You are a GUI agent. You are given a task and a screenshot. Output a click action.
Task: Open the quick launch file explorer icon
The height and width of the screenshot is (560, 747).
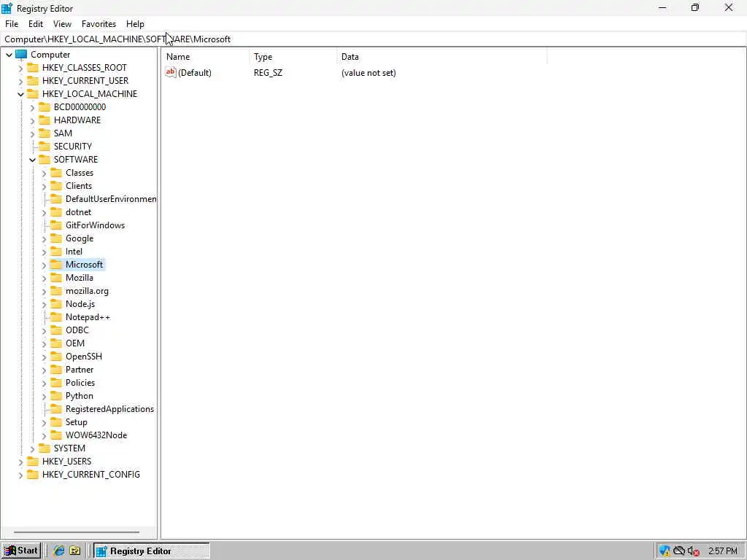(x=75, y=551)
